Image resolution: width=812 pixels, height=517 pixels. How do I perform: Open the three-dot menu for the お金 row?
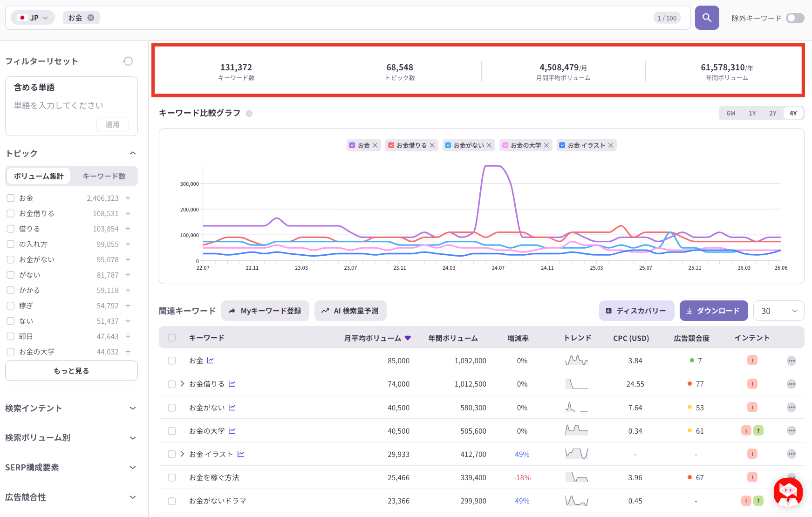pyautogui.click(x=792, y=361)
